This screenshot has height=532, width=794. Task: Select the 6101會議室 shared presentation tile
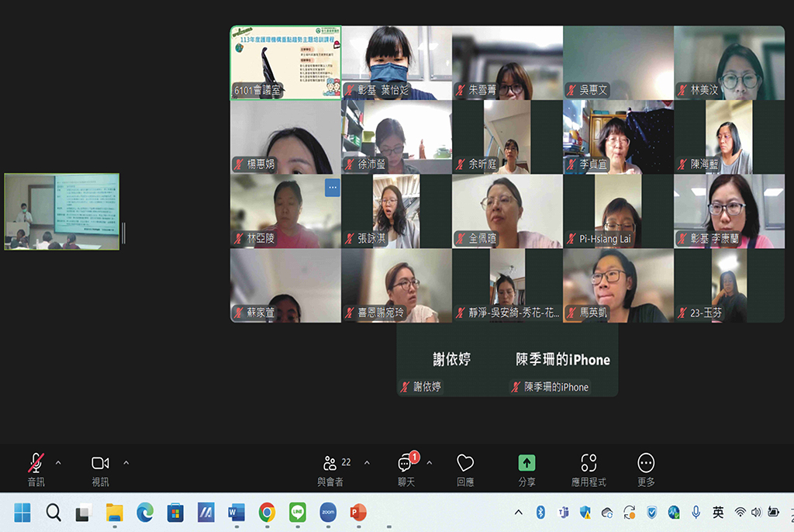coord(285,63)
